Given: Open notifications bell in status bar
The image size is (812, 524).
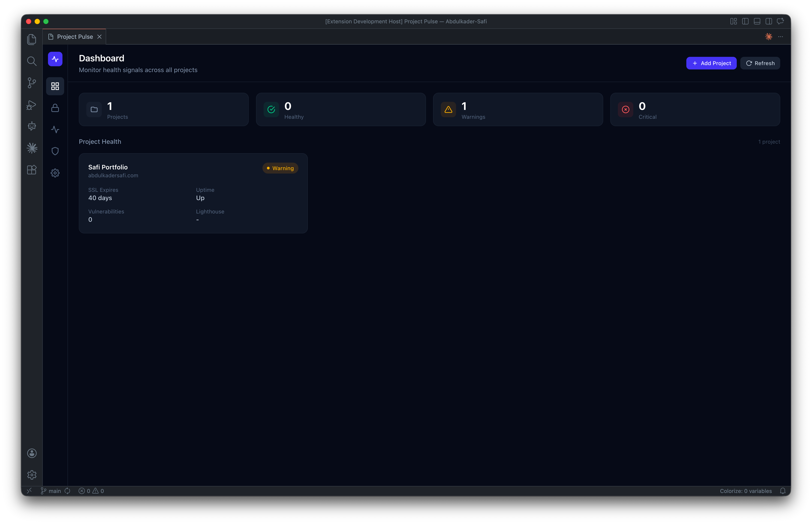Looking at the screenshot, I should click(783, 491).
